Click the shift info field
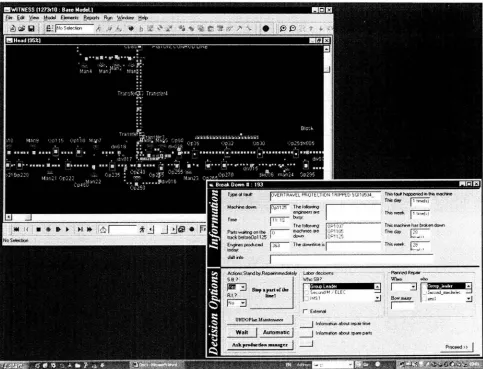 coord(352,258)
